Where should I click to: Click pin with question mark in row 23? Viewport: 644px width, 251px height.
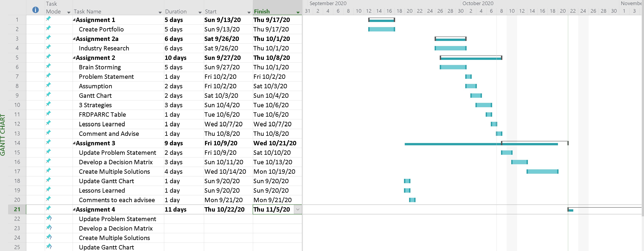49,228
